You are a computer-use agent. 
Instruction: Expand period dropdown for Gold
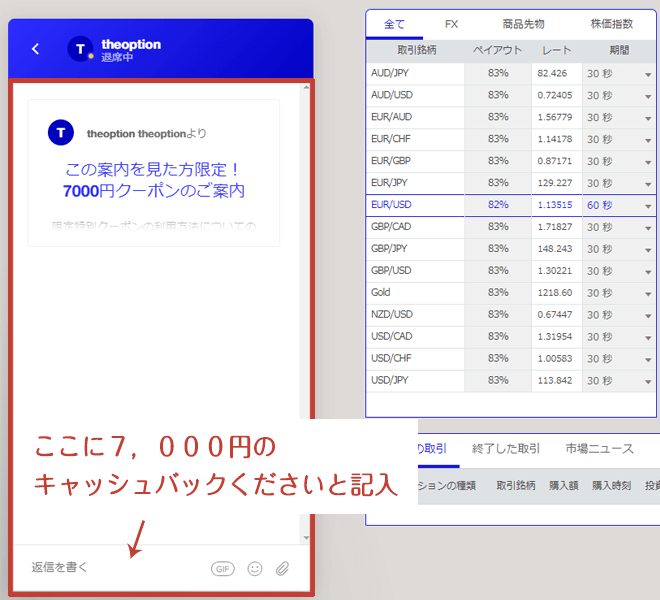[648, 294]
